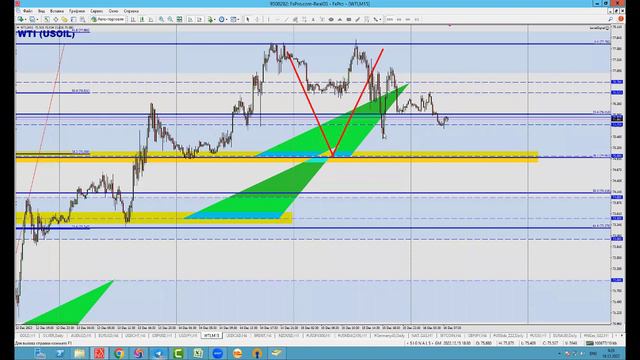Switch to the BITCOIN chart tab

451,336
